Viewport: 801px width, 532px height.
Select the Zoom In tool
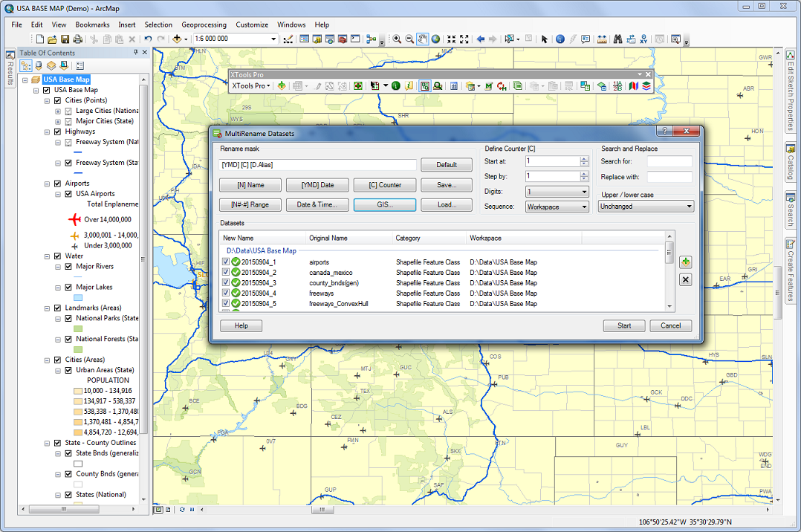(397, 39)
